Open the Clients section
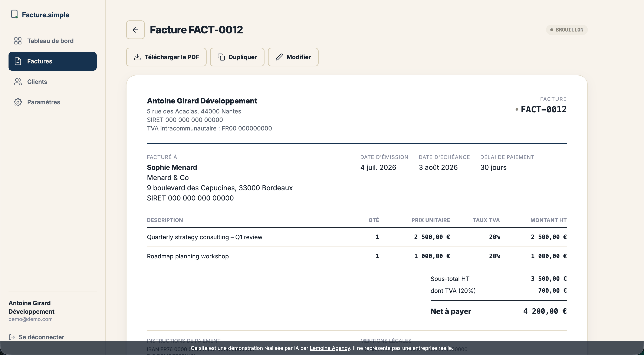 tap(53, 82)
